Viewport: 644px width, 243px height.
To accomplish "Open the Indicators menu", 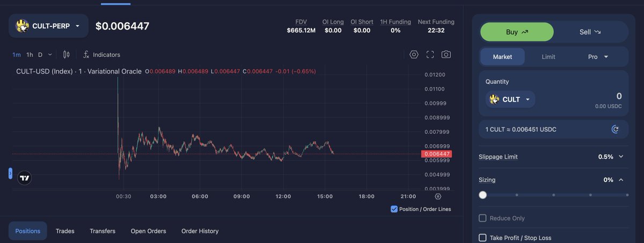I will pyautogui.click(x=102, y=54).
